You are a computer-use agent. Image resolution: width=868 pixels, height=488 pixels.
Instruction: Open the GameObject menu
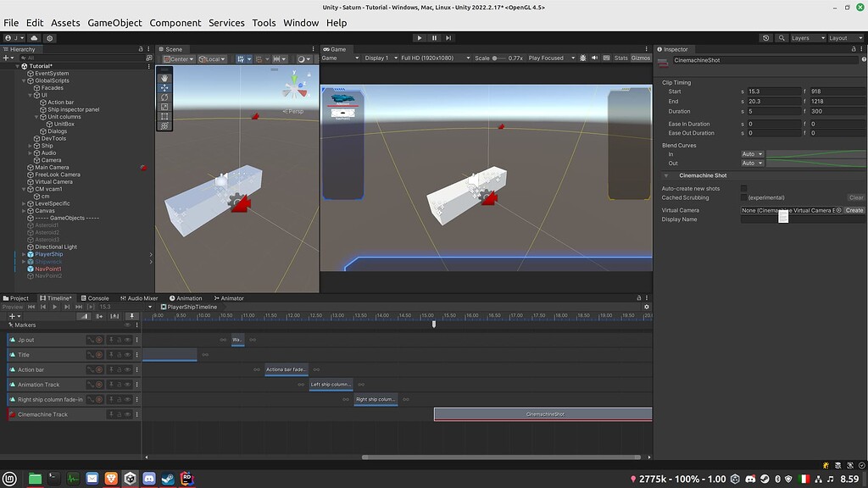114,23
